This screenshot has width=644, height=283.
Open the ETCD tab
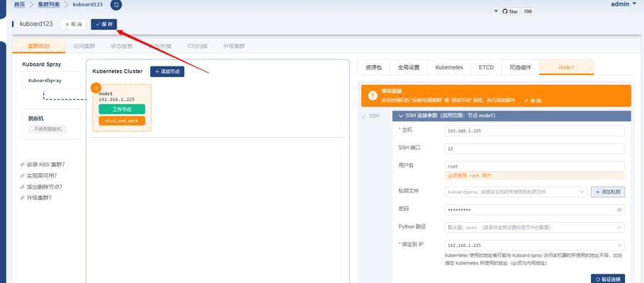(486, 67)
